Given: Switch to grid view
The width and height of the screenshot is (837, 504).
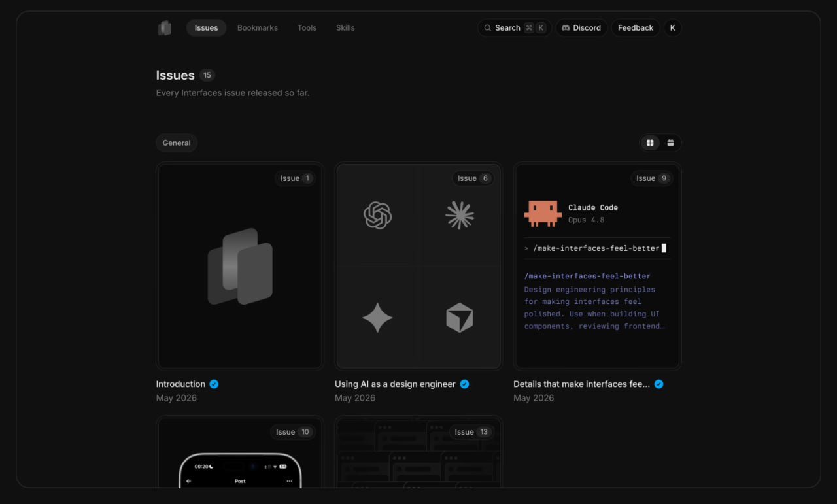Looking at the screenshot, I should 650,143.
